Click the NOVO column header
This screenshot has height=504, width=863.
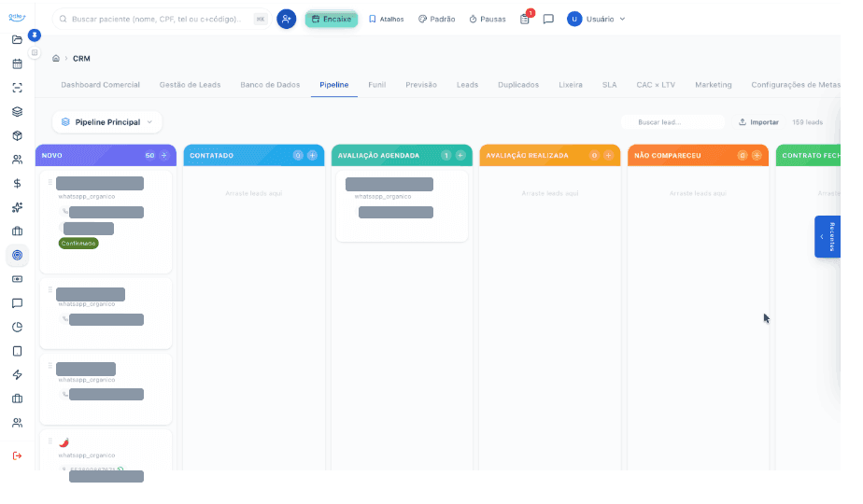[106, 156]
